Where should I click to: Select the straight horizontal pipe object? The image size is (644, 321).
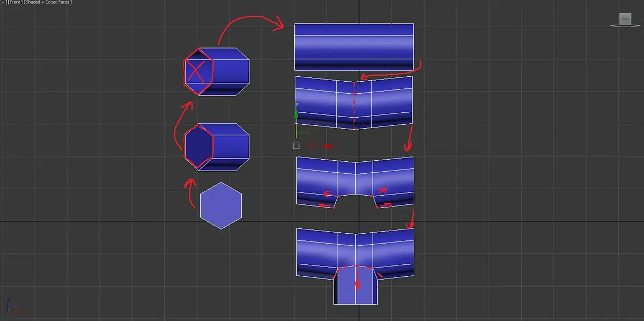(354, 47)
